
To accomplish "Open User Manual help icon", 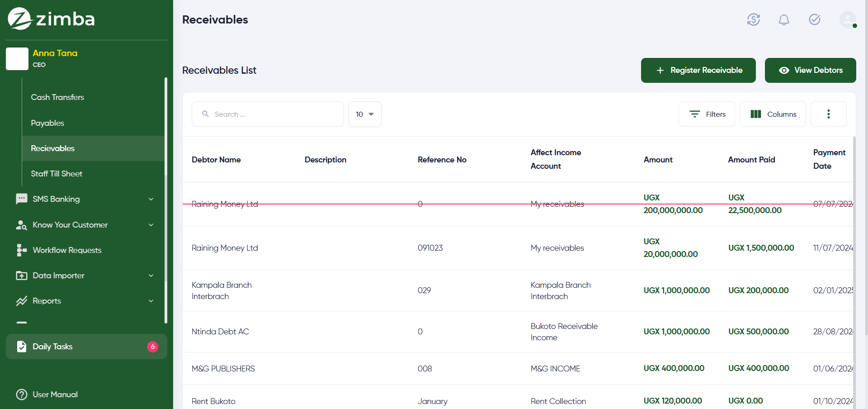I will coord(22,395).
